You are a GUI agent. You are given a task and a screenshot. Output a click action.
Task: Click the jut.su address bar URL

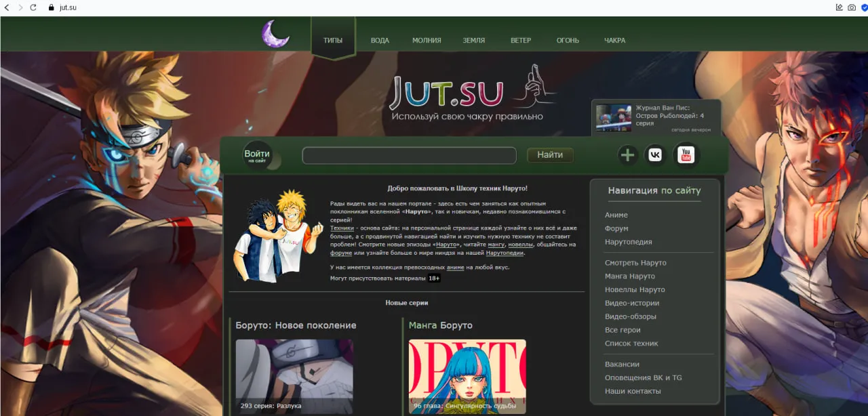click(68, 7)
